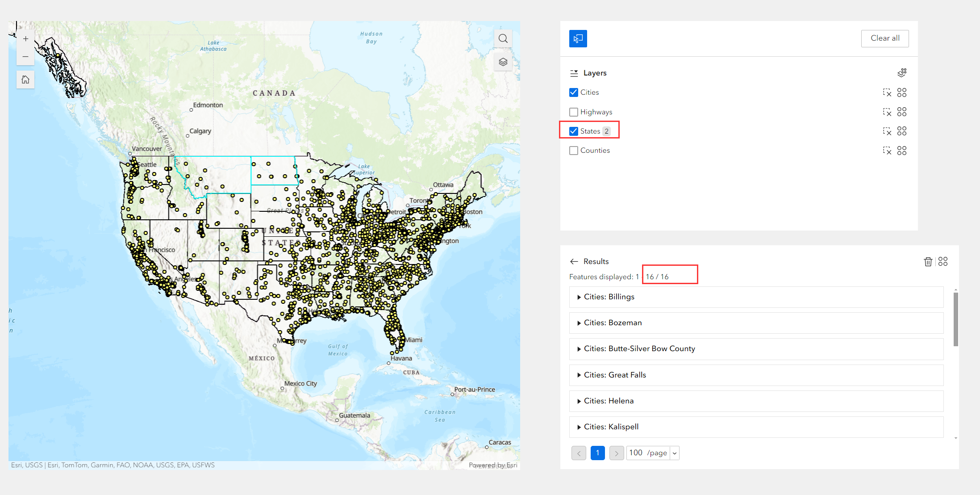Viewport: 980px width, 495px height.
Task: Uncheck the Cities layer
Action: 574,92
